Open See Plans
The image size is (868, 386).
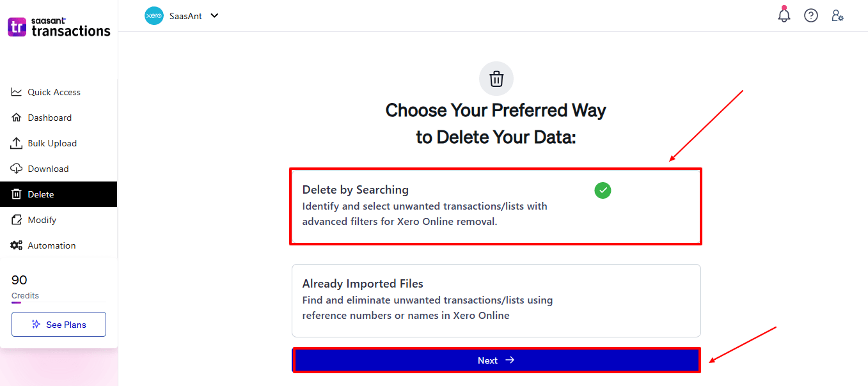(x=58, y=324)
